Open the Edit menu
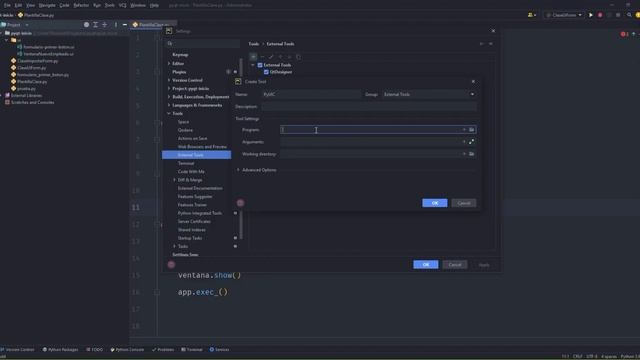Viewport: 640px width, 360px height. (x=18, y=5)
